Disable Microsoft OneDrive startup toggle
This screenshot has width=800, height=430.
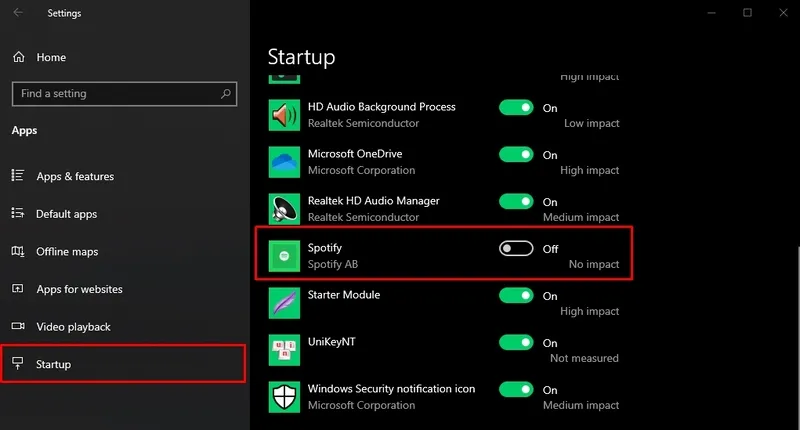pos(516,155)
